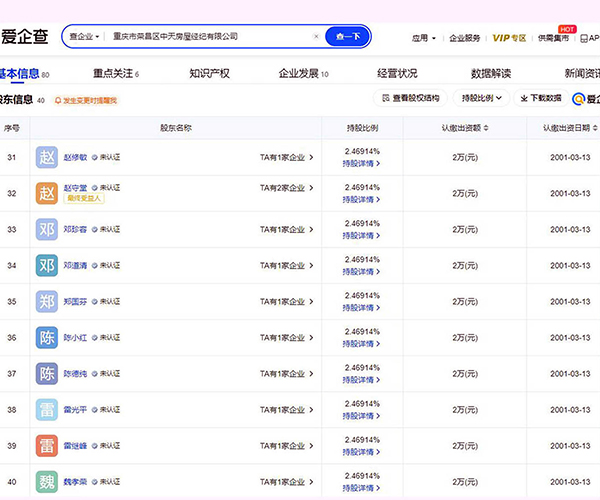The width and height of the screenshot is (600, 500).
Task: Click the 查一下 search button
Action: pos(349,36)
